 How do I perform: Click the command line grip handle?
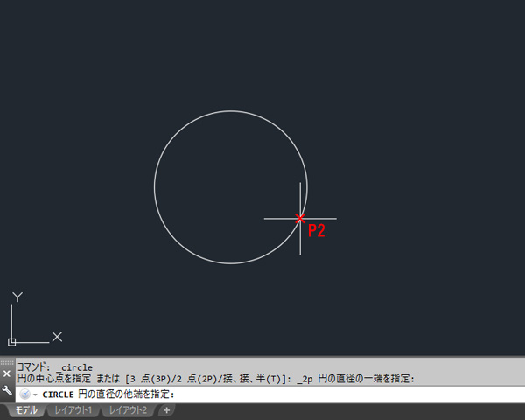point(7,363)
